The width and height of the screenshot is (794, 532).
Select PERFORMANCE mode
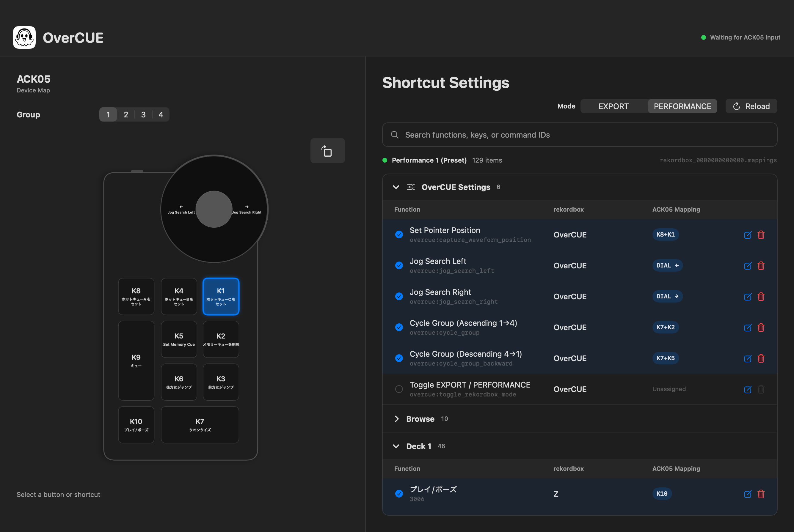tap(682, 106)
